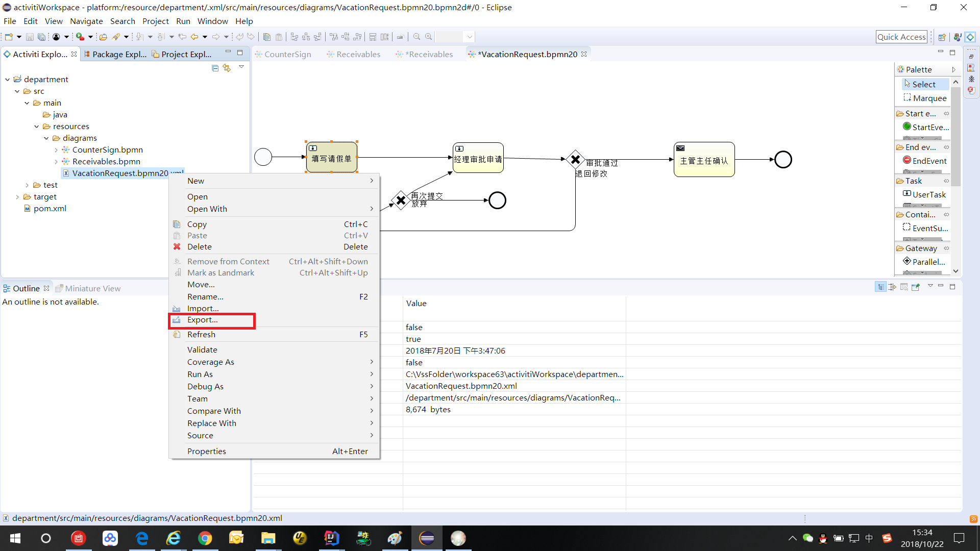
Task: Choose Import... from the context menu
Action: point(275,308)
